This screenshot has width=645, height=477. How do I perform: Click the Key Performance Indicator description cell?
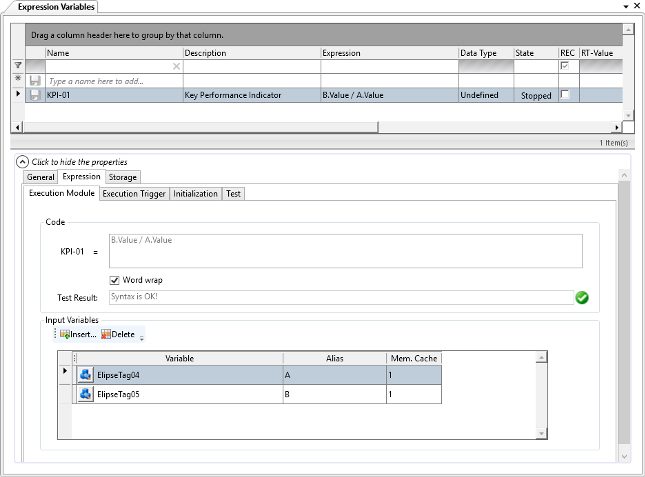point(252,95)
